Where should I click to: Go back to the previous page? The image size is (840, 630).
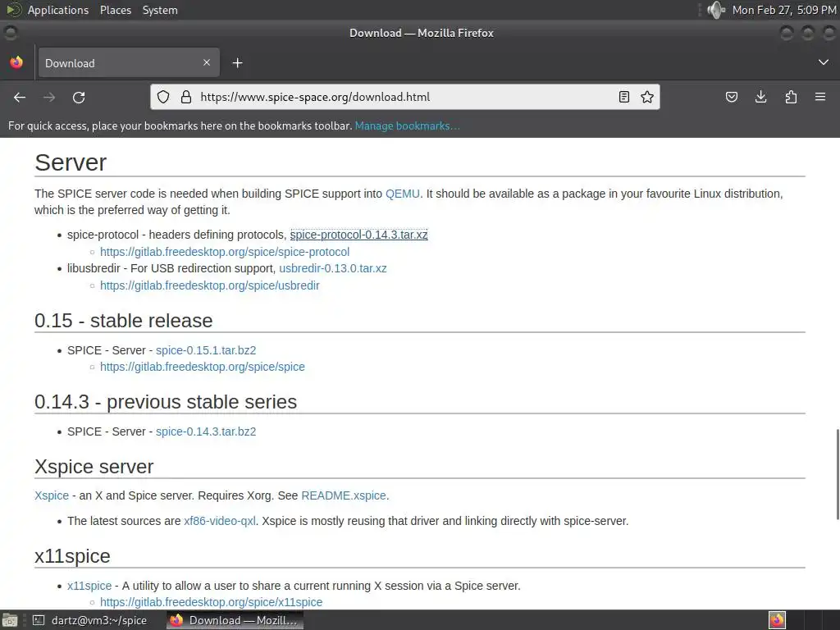pos(20,97)
